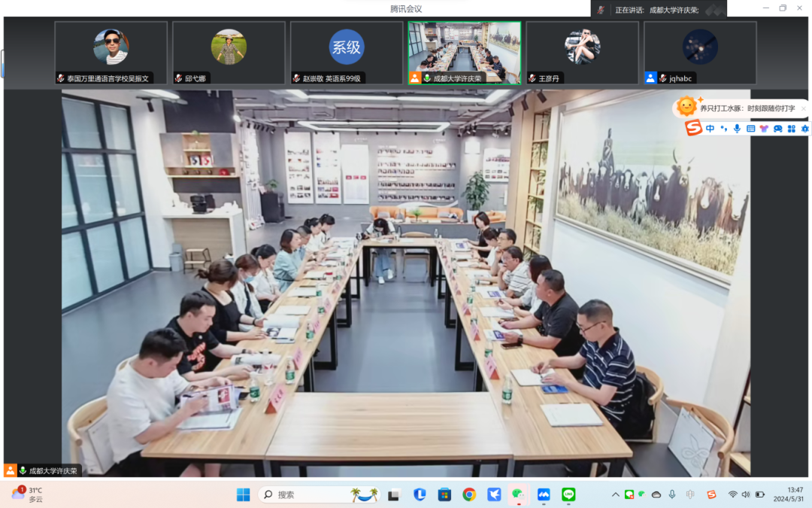Open the weather widget showing 31°C
The height and width of the screenshot is (508, 812).
(29, 494)
